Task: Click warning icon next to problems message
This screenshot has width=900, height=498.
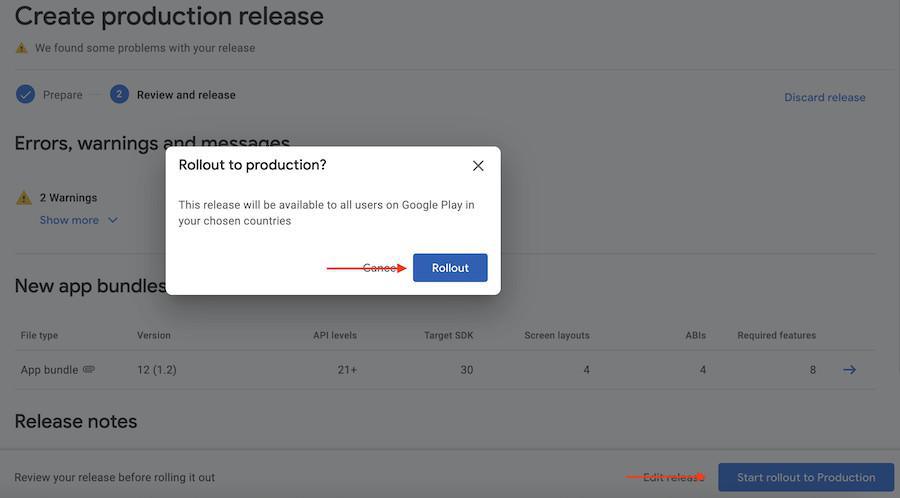Action: (21, 48)
